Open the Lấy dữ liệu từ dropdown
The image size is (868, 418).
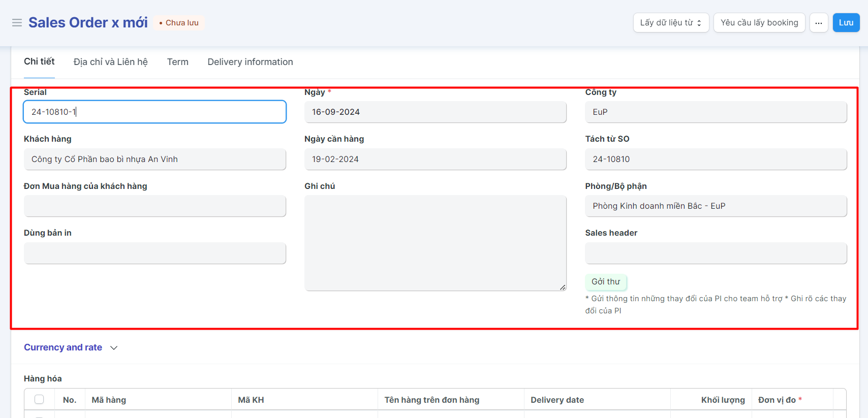point(670,23)
